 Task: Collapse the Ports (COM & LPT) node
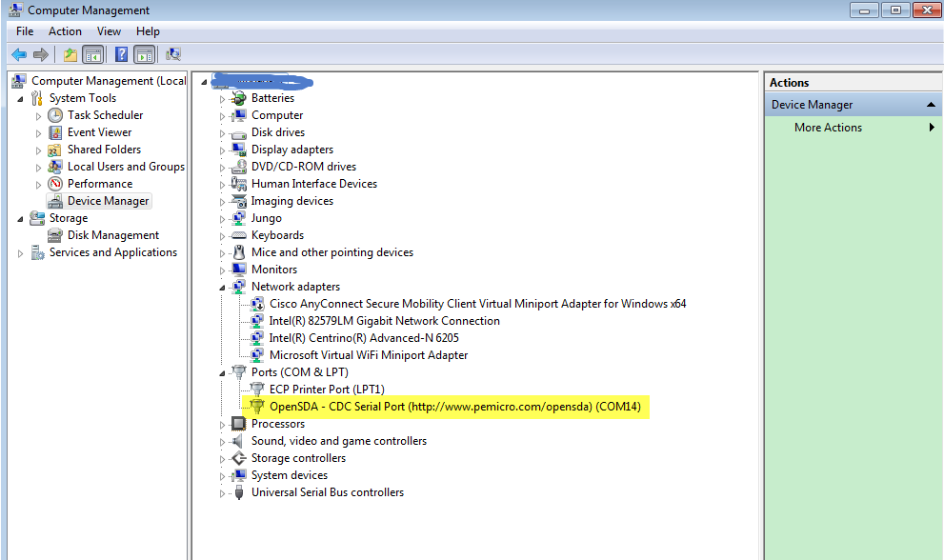click(222, 373)
